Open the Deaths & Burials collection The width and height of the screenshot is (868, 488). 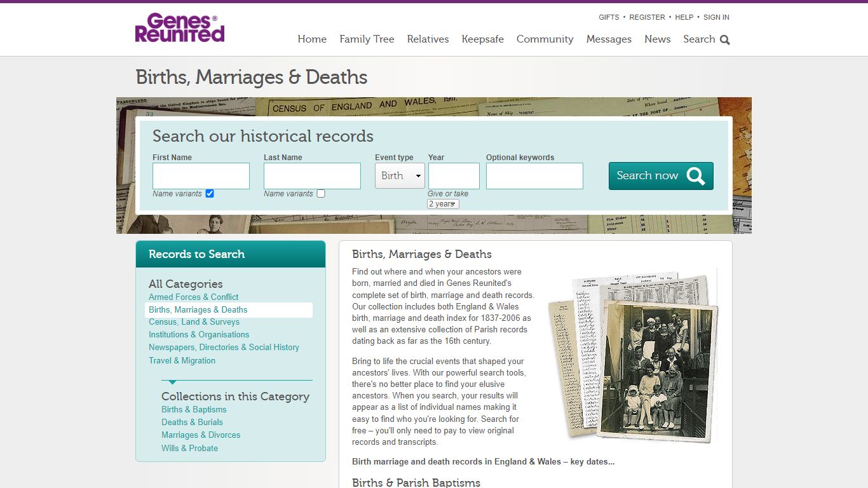click(x=192, y=422)
